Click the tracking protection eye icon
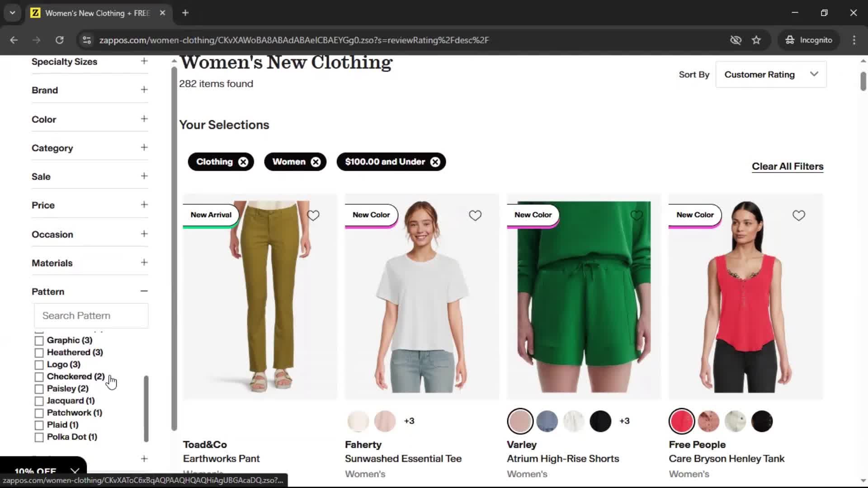 (736, 40)
